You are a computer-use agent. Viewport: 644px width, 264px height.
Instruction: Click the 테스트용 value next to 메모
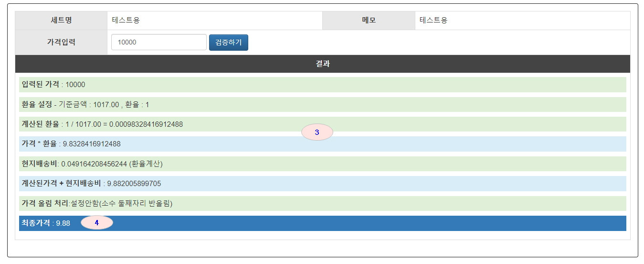(x=433, y=21)
